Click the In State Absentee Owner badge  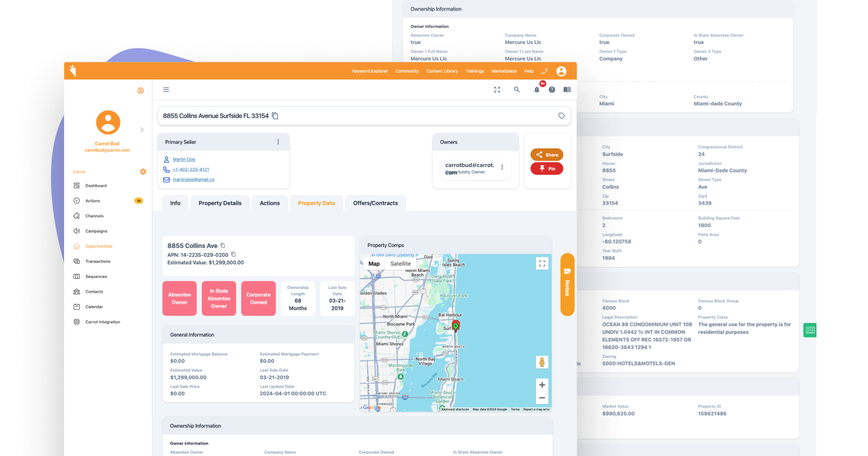pyautogui.click(x=219, y=299)
